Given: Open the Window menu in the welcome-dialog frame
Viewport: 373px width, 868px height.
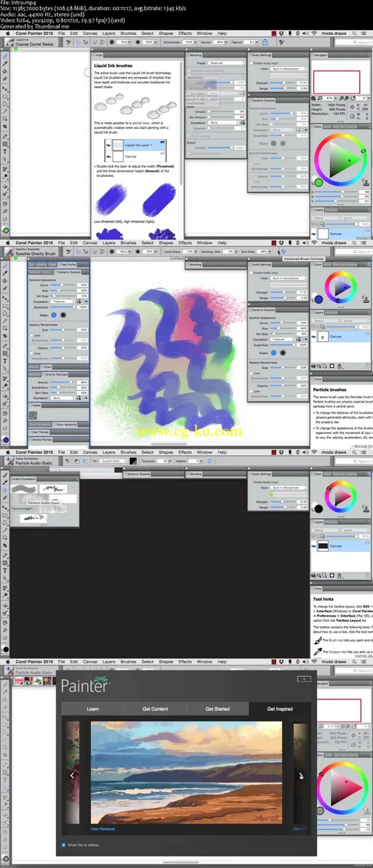Looking at the screenshot, I should 204,661.
